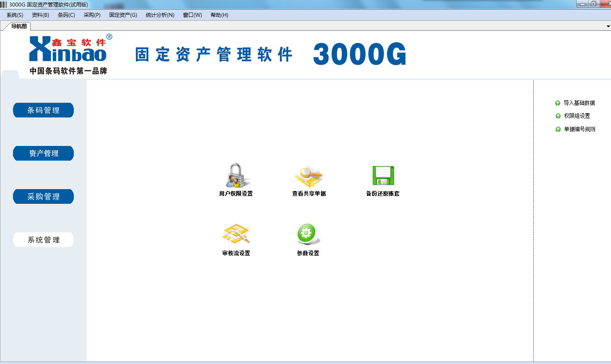Expand the tab list dropdown arrow
611x364 pixels.
point(608,27)
